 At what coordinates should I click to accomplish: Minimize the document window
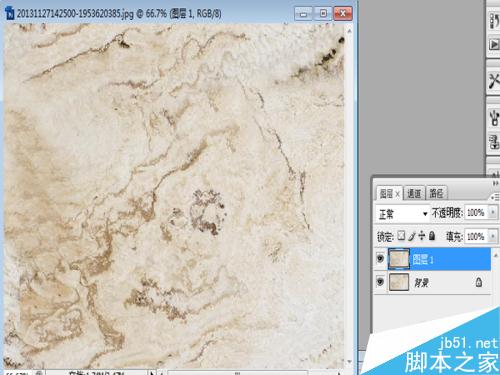pos(303,14)
